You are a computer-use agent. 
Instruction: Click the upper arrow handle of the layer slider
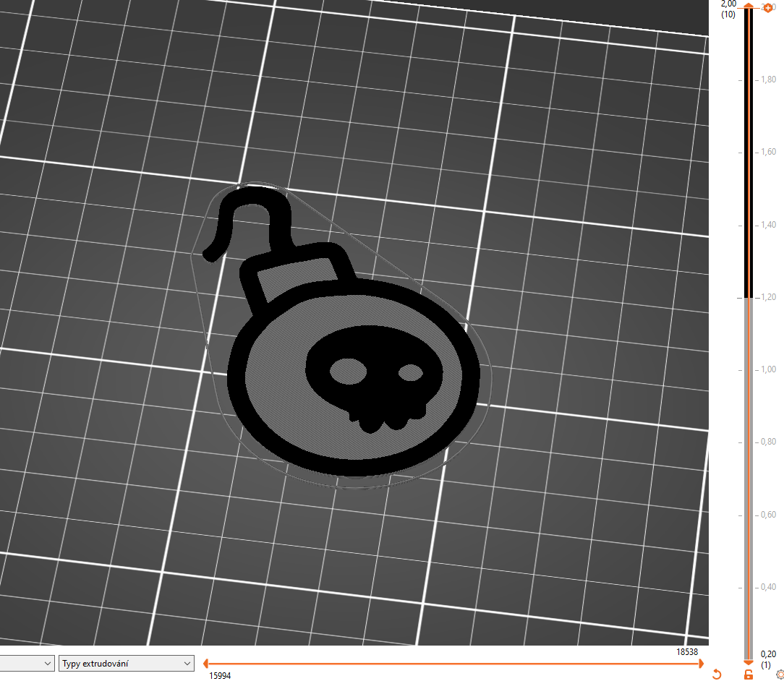point(748,6)
